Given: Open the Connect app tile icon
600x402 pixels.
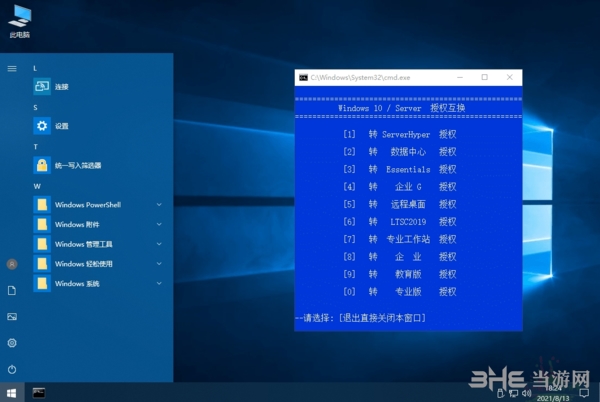Looking at the screenshot, I should point(42,86).
